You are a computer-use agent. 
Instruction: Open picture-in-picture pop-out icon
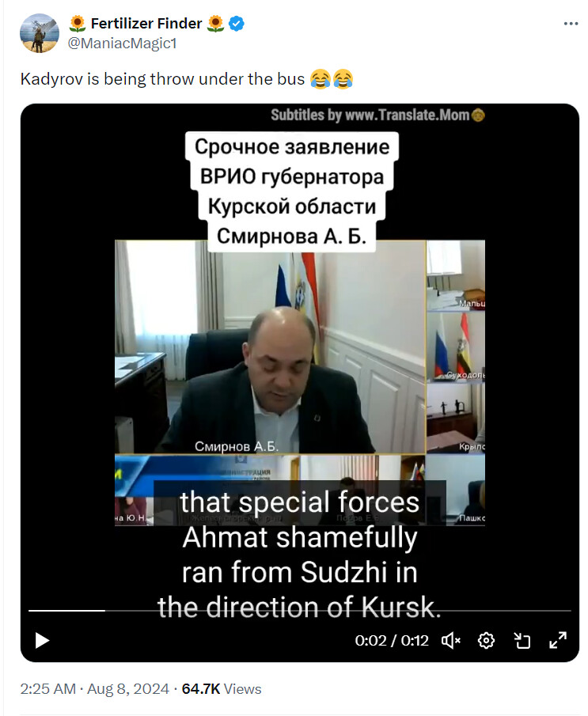pos(522,641)
